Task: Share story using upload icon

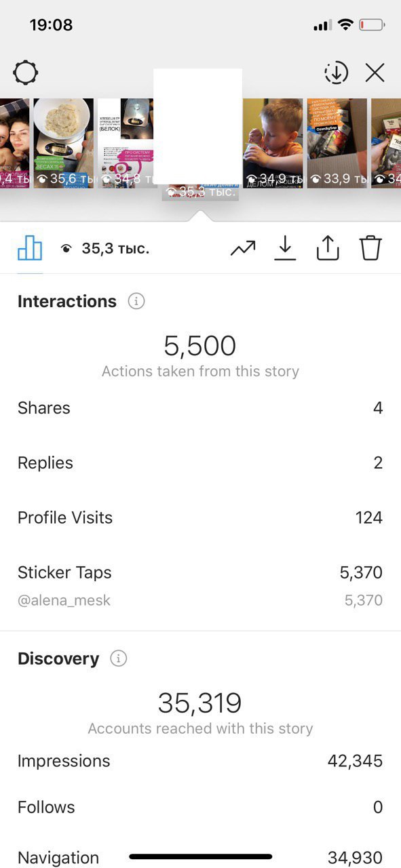Action: [327, 249]
